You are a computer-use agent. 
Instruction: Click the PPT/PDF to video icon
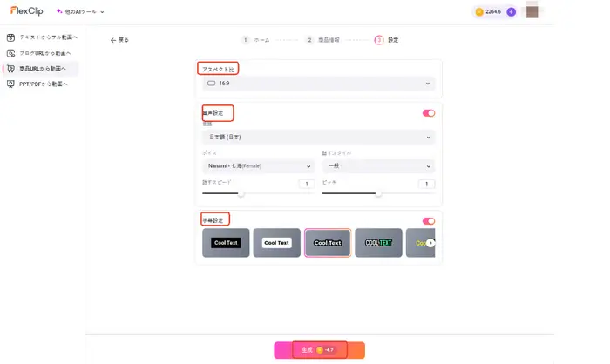tap(10, 84)
